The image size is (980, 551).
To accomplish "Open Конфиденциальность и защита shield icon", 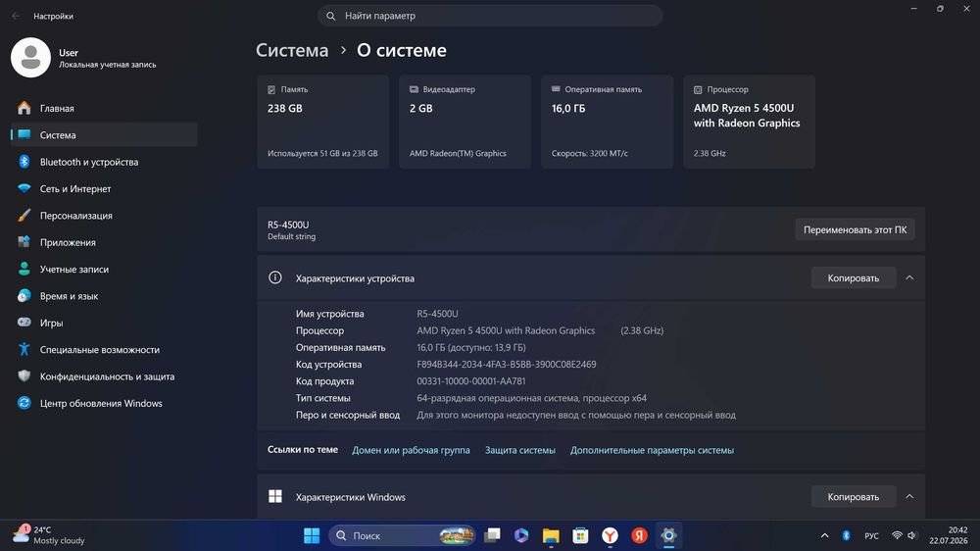I will [x=24, y=376].
